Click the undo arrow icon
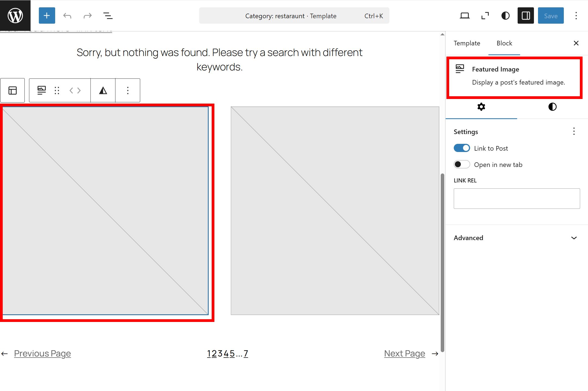Screen dimensions: 588x391 point(67,15)
